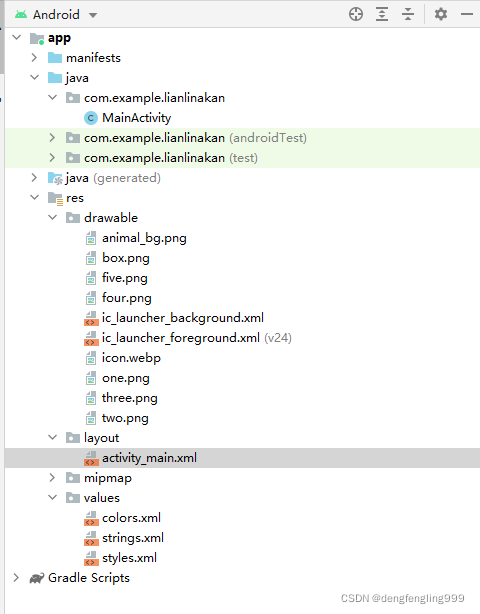
Task: Click the Collapse All toolbar icon
Action: 408,14
